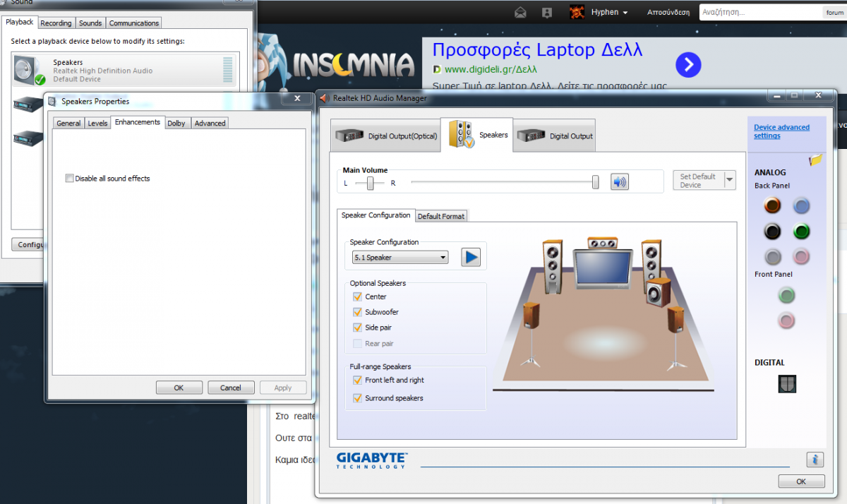Toggle the Subwoofer checkbox
The width and height of the screenshot is (847, 504).
[x=357, y=312]
